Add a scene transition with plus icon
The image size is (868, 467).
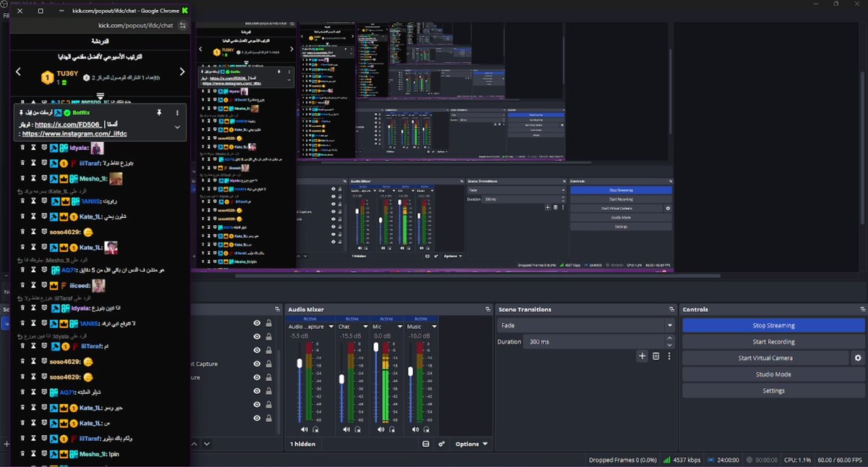pos(642,356)
